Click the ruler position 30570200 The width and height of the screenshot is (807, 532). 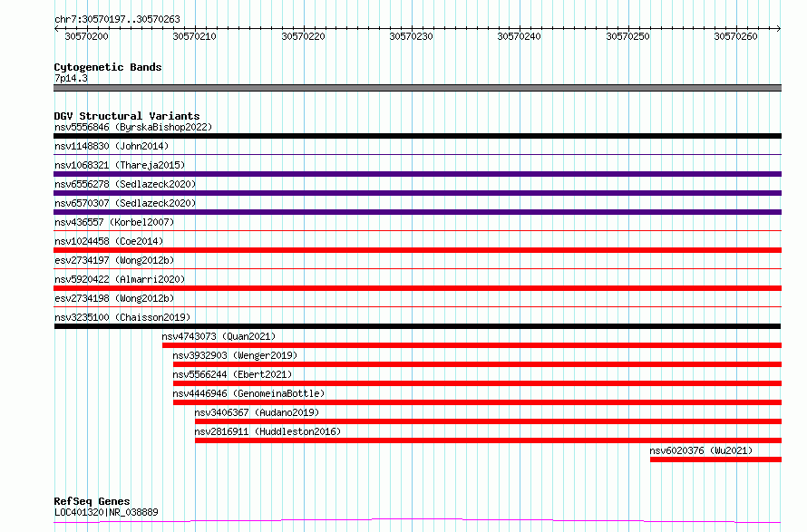click(86, 36)
